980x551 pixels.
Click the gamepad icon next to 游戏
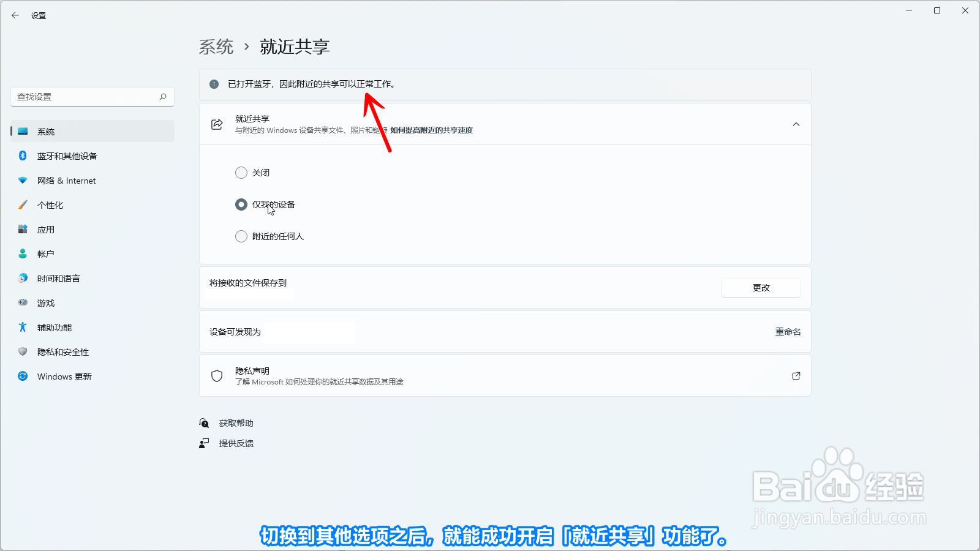(x=23, y=302)
